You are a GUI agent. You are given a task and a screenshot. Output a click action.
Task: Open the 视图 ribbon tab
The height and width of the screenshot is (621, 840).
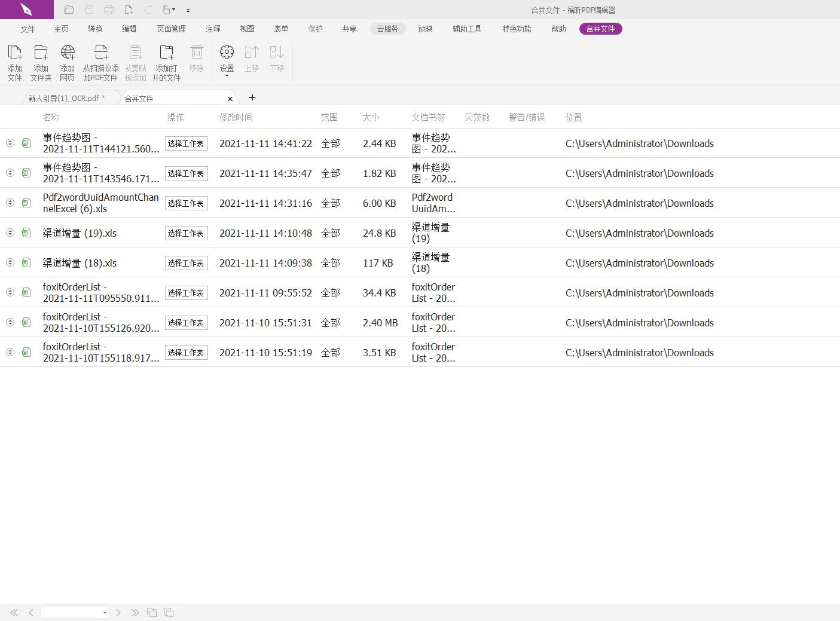(x=246, y=28)
